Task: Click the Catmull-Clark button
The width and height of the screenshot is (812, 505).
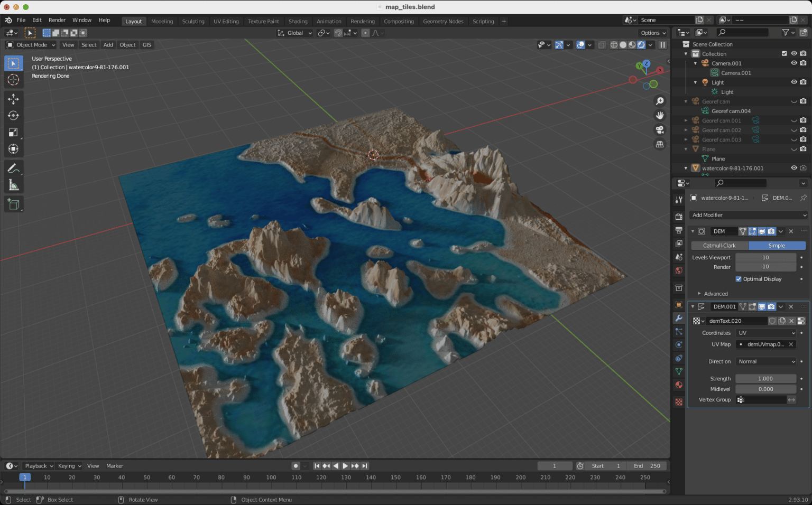Action: [x=719, y=245]
